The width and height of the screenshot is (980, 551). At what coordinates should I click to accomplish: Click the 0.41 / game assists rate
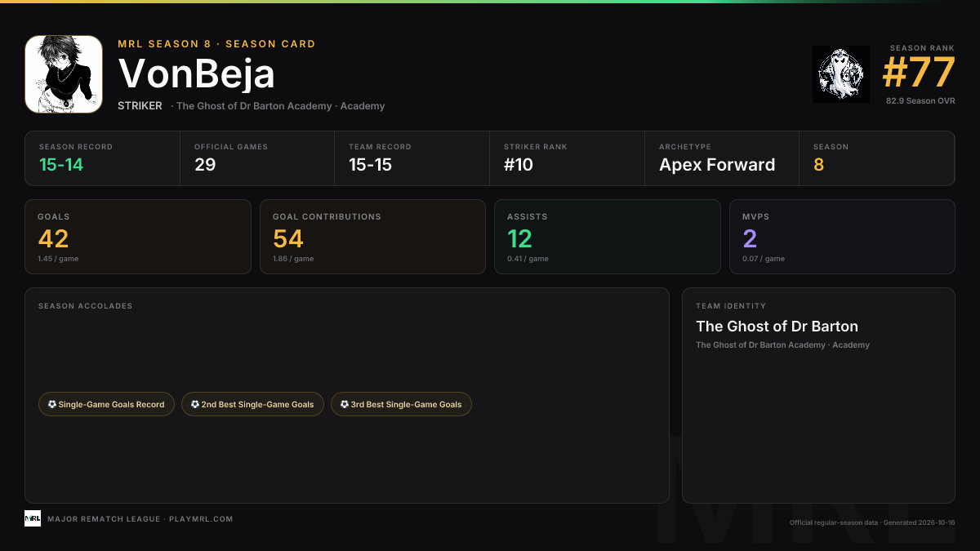pos(528,259)
